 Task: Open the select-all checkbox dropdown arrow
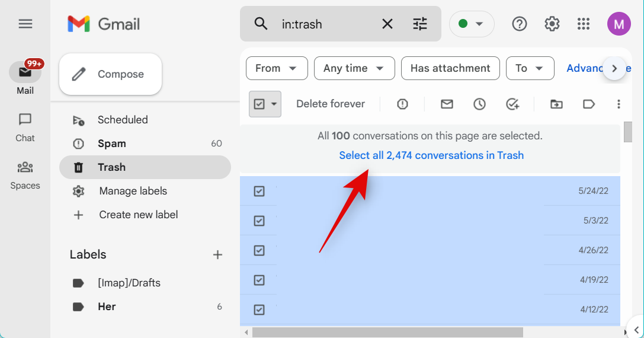(274, 104)
